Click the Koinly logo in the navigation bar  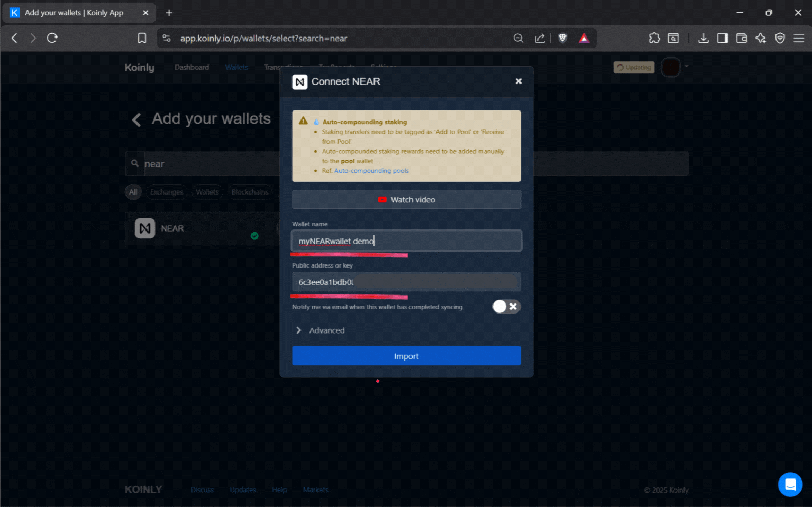point(139,67)
